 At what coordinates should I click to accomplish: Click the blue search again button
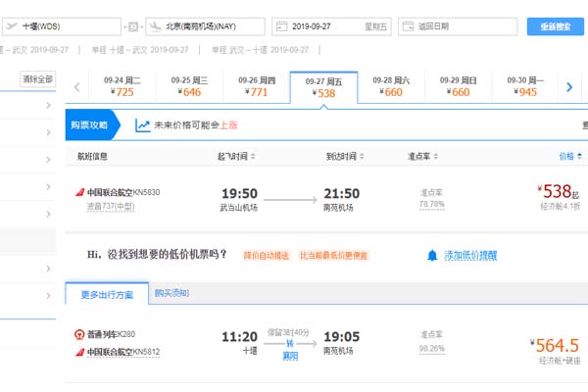coord(556,26)
